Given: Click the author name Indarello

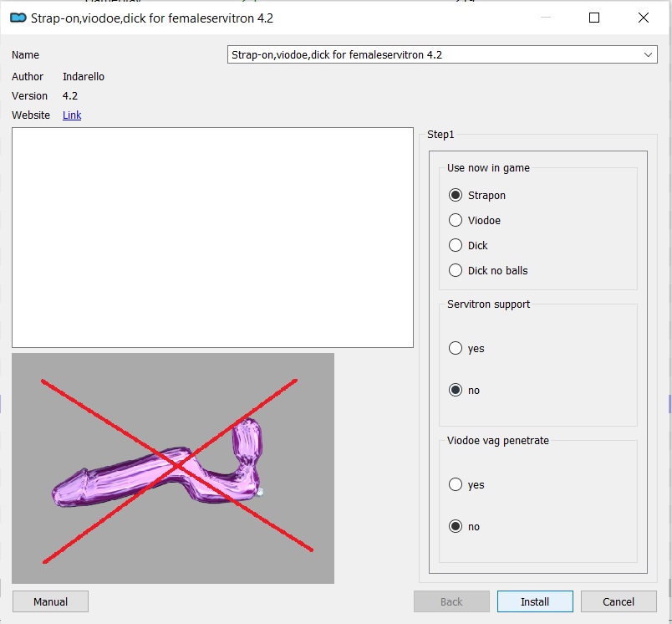Looking at the screenshot, I should click(x=84, y=76).
